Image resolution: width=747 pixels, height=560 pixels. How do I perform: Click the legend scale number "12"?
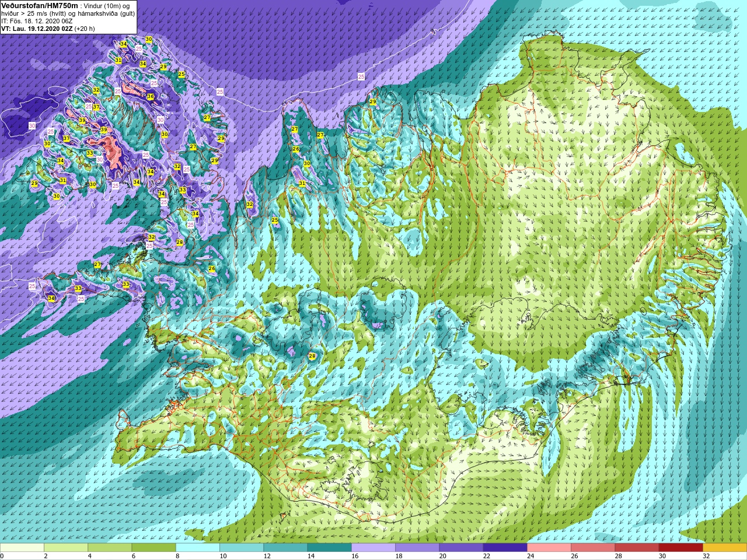[x=267, y=556]
